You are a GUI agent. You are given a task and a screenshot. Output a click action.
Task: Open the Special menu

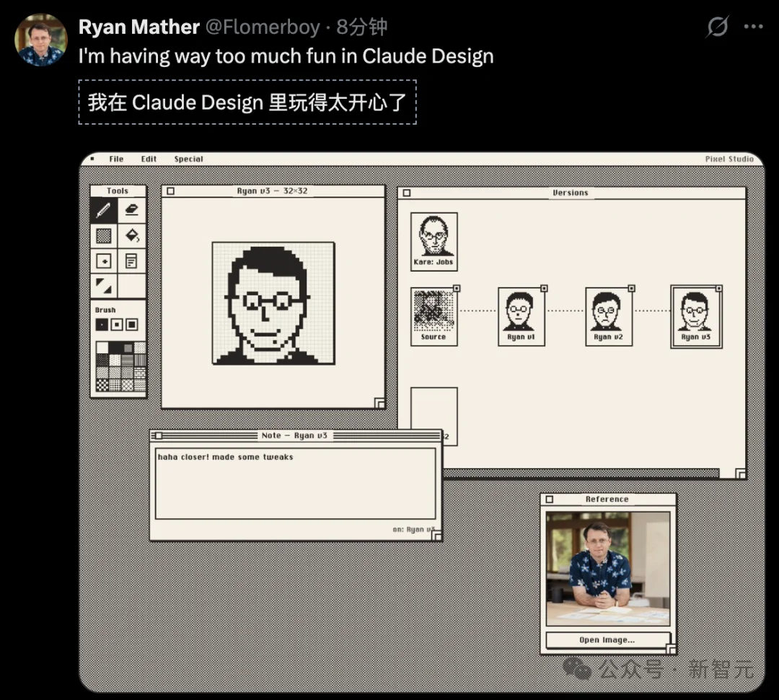tap(188, 159)
